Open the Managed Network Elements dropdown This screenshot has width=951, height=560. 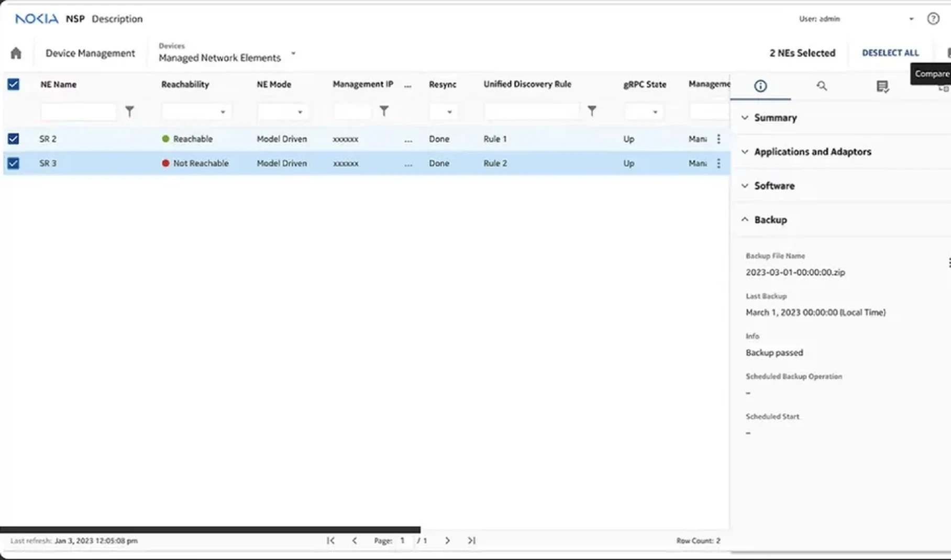tap(293, 53)
